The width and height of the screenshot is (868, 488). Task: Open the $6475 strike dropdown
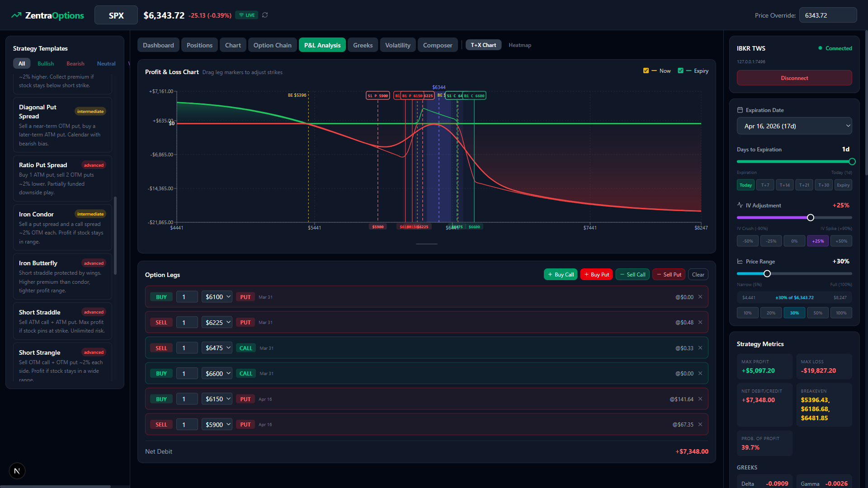(x=217, y=348)
